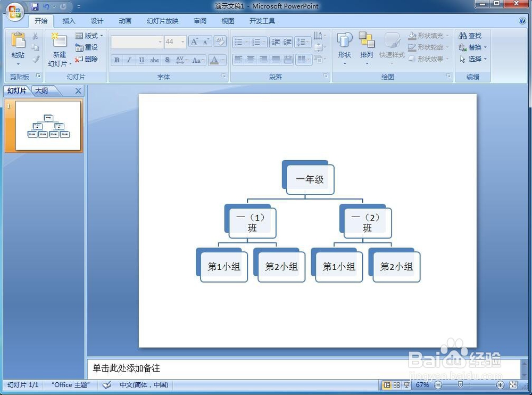Open the Office button menu
The image size is (532, 395).
coord(14,12)
